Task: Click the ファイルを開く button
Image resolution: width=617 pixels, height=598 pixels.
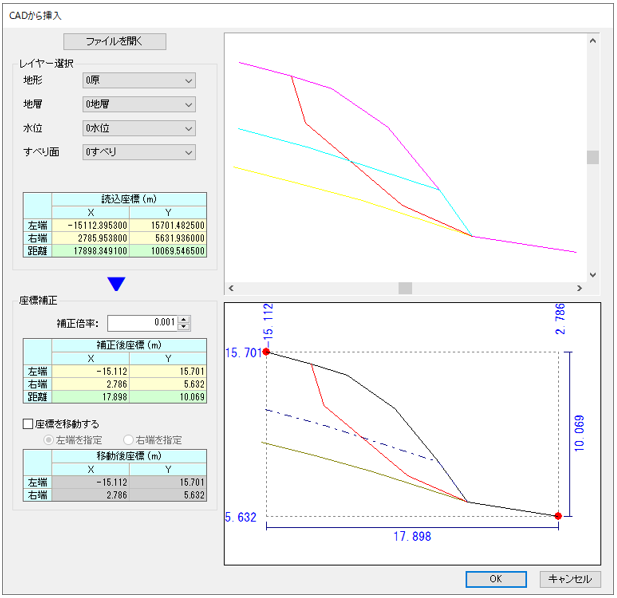Action: (x=115, y=41)
